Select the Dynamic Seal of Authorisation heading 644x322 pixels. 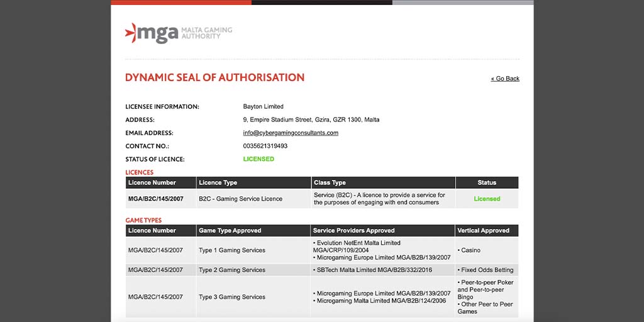[x=215, y=77]
